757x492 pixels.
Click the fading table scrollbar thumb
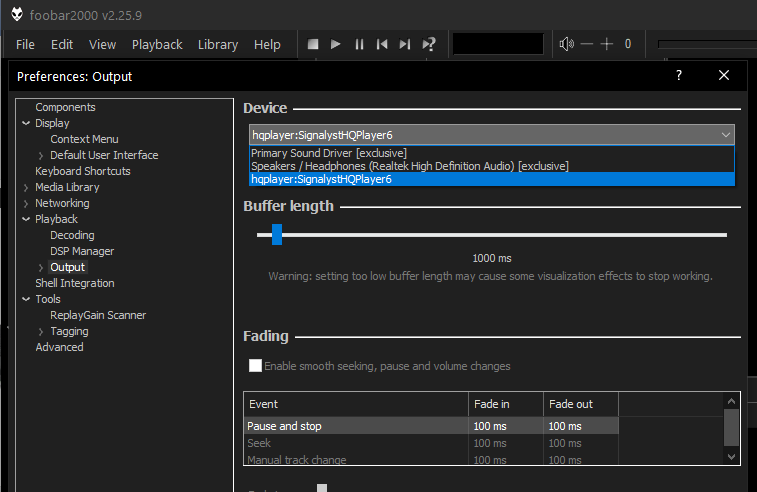(x=731, y=427)
